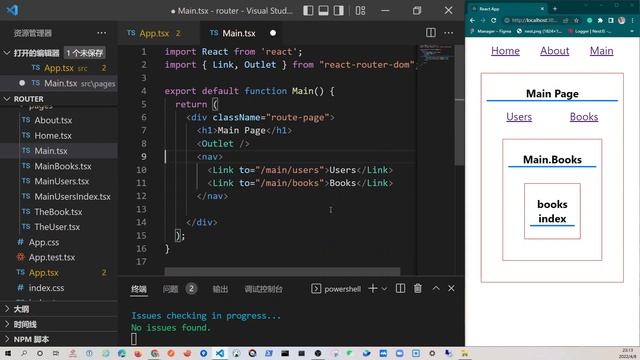Click the taskbar clock
Viewport: 640px width, 360px height.
pos(628,353)
